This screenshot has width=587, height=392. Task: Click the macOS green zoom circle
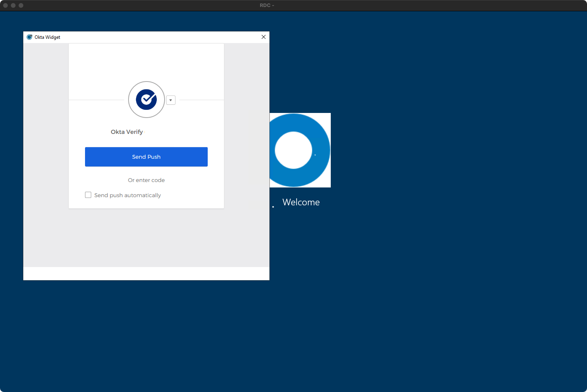(x=21, y=5)
